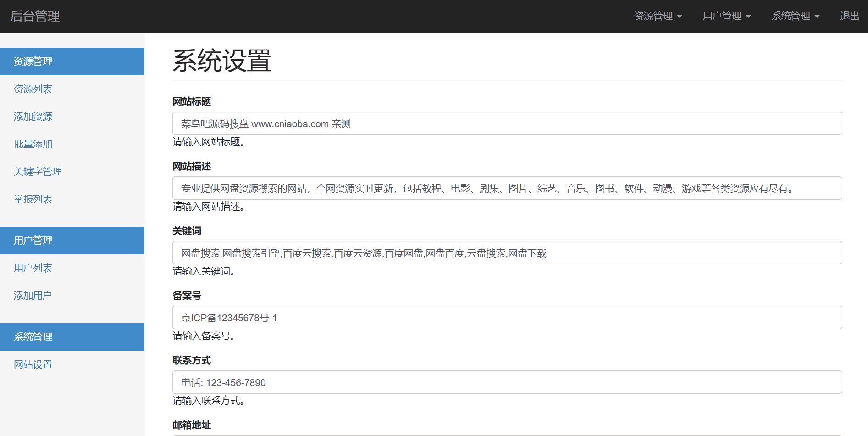Viewport: 868px width, 436px height.
Task: Click the 退出 logout link
Action: pos(849,16)
